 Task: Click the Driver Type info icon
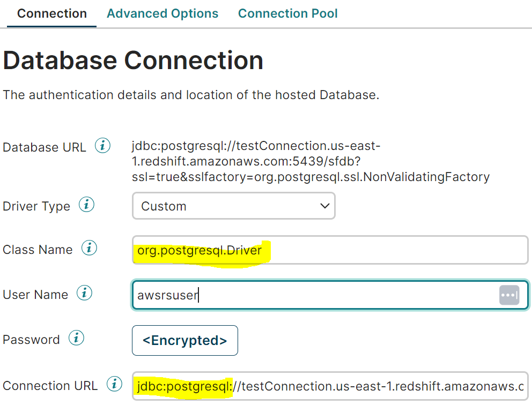pyautogui.click(x=87, y=205)
